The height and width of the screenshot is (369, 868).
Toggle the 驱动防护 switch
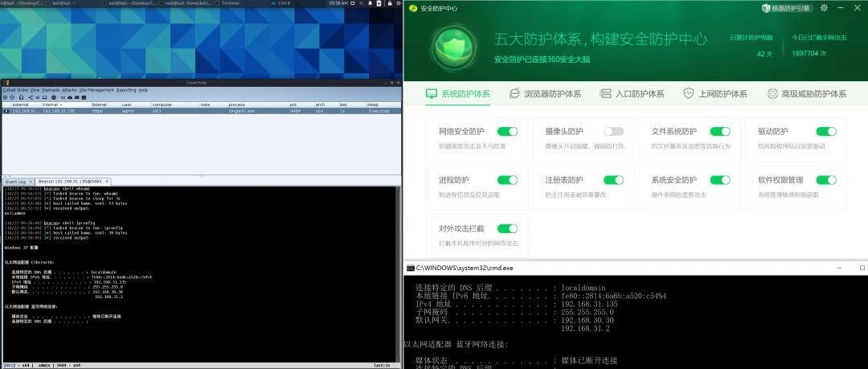(x=826, y=131)
